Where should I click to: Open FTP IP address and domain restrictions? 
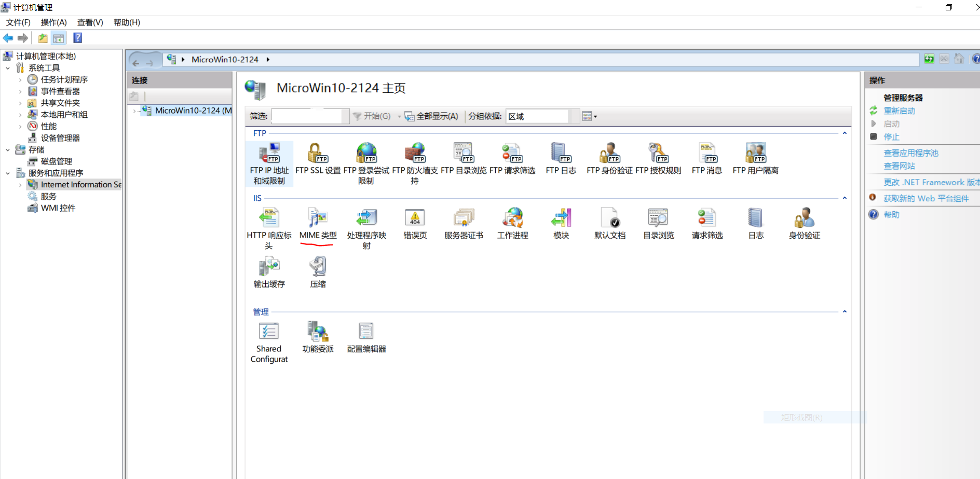pyautogui.click(x=269, y=163)
